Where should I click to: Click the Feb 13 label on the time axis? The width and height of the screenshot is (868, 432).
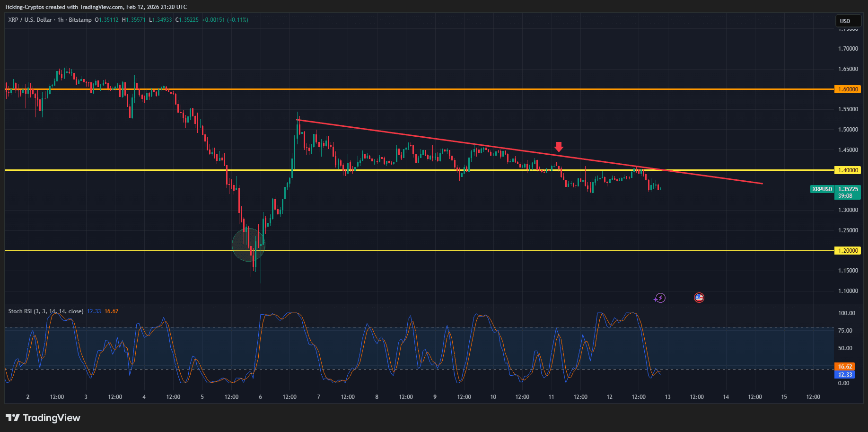[667, 397]
